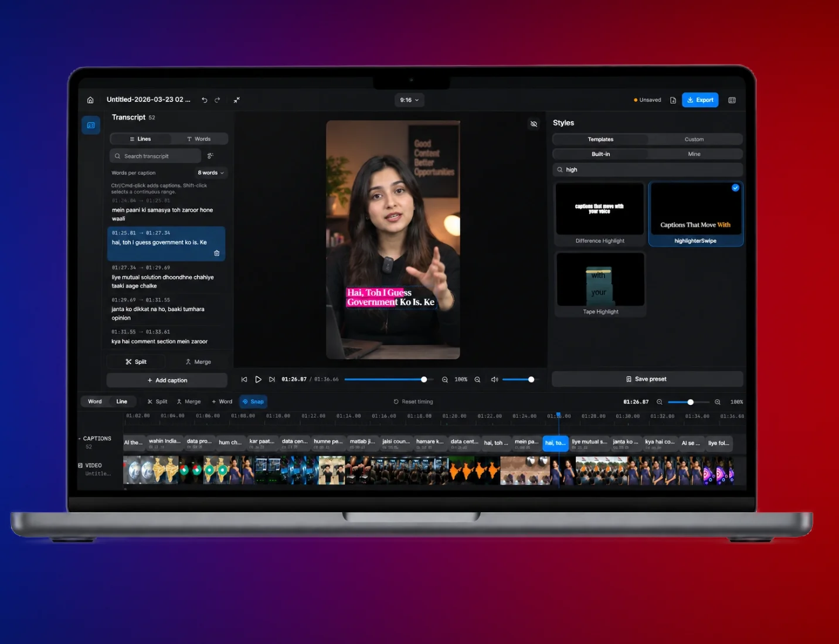Uncheck the highlighterSwipe selected checkmark
Viewport: 839px width, 644px height.
click(x=735, y=188)
